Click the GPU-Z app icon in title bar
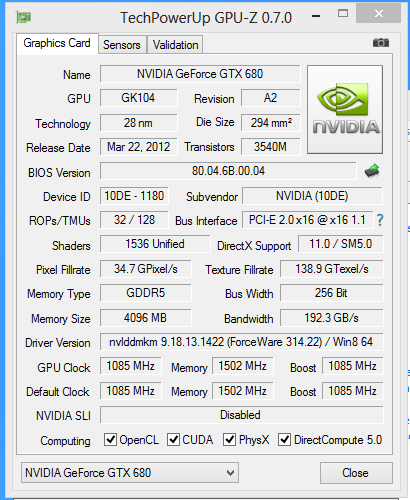The height and width of the screenshot is (500, 410). tap(24, 17)
